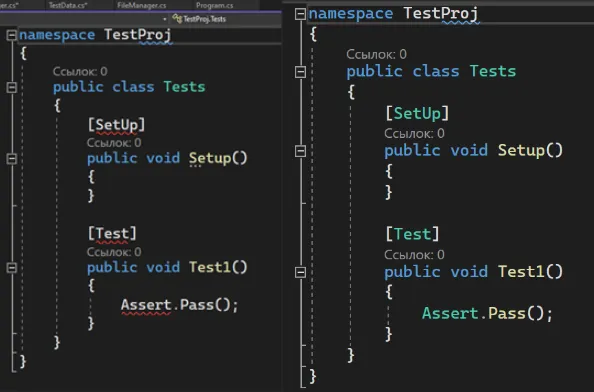Open references link above Test1 method, right editor
Image resolution: width=594 pixels, height=392 pixels.
point(414,255)
